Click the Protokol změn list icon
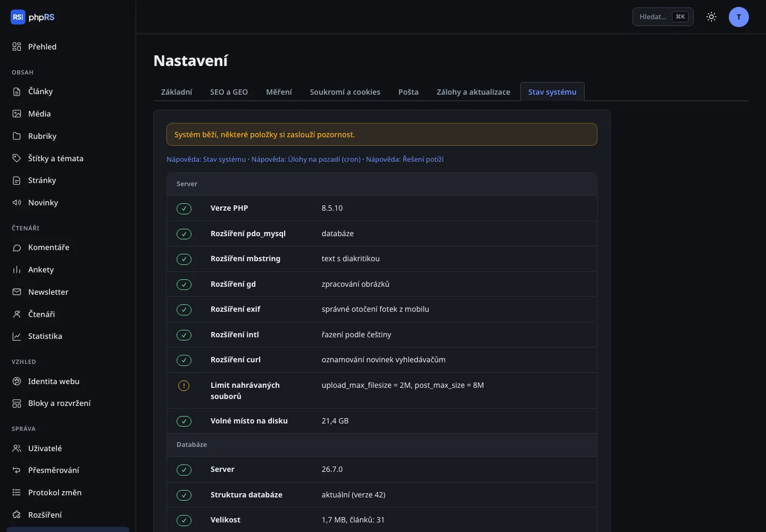Screen dimensions: 766x532 [x=17, y=493]
